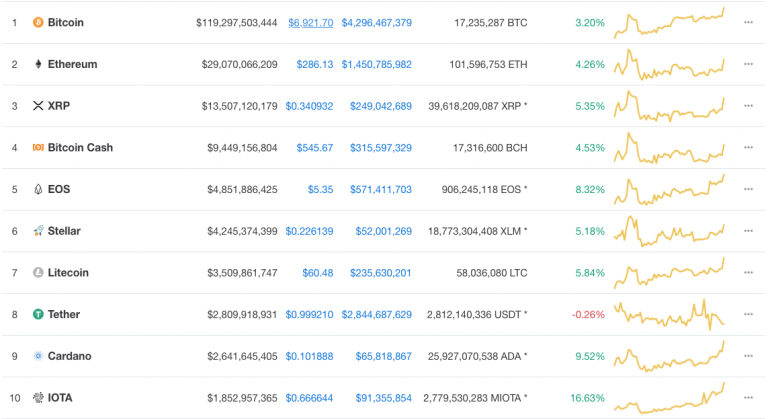This screenshot has height=419, width=768.
Task: Open the Tether 7-day price sparkline chart
Action: 669,314
